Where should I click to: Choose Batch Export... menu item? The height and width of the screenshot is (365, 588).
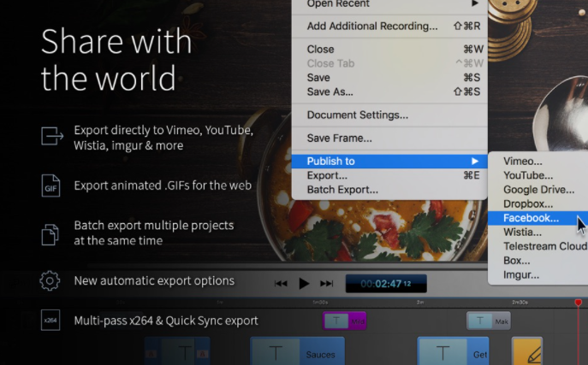(389, 190)
